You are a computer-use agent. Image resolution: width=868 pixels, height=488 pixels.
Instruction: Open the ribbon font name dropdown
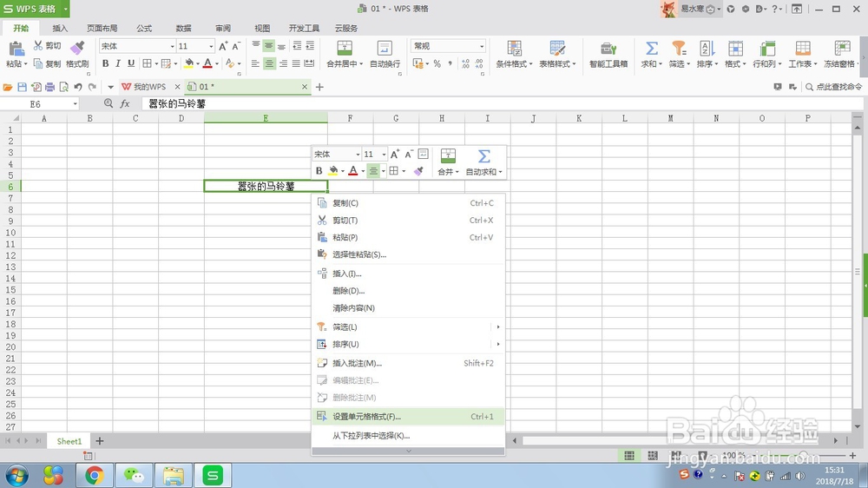click(x=172, y=46)
